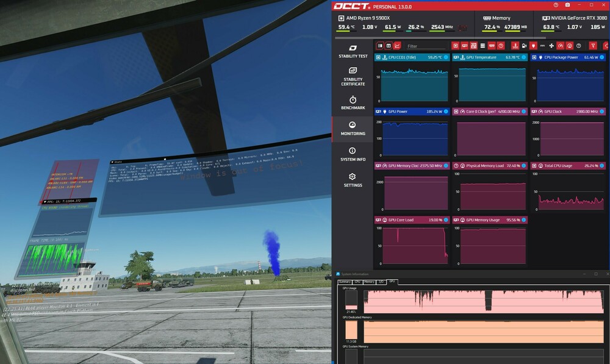Open the Benchmark section in OCCT sidebar
The image size is (610, 364).
(353, 103)
